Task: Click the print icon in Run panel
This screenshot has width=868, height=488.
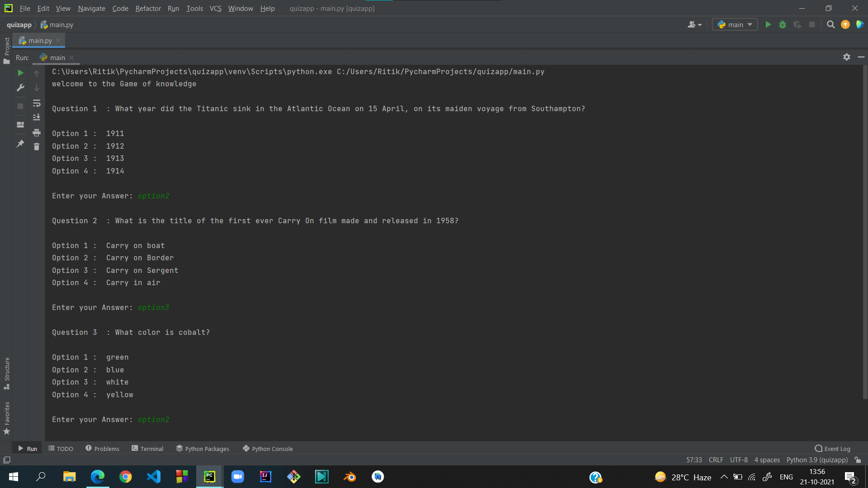Action: coord(37,132)
